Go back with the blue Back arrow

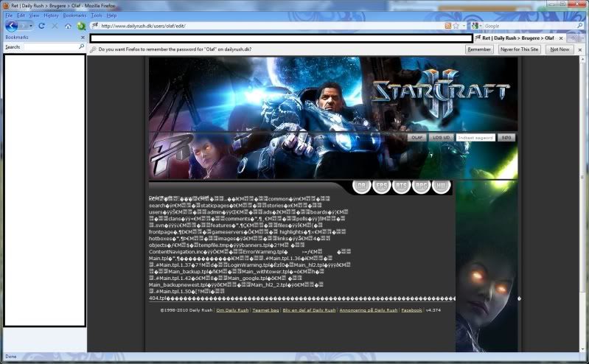tap(11, 26)
